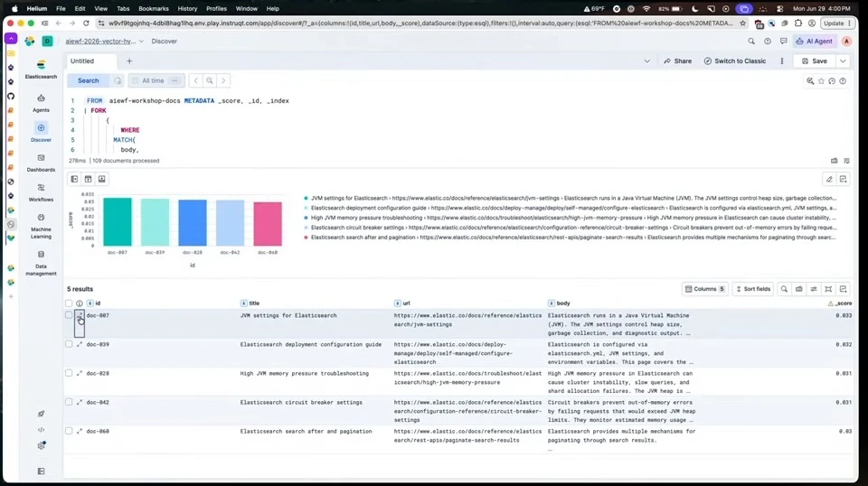Open Workflows from the side navigation
The height and width of the screenshot is (486, 868).
41,192
